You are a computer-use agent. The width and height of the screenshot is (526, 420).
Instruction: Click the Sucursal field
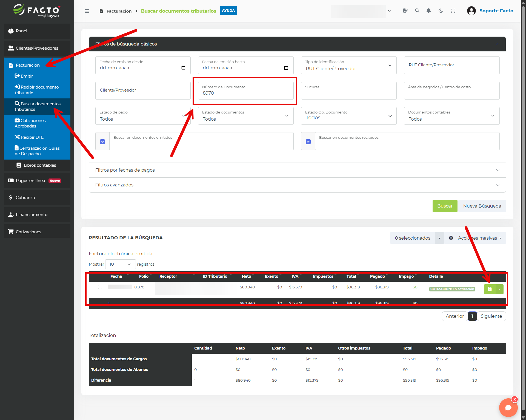pos(349,91)
